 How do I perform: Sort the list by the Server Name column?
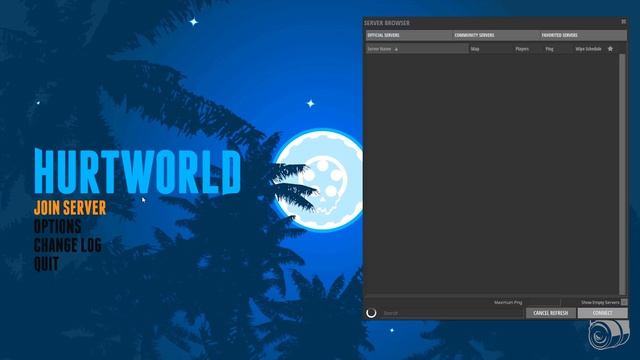[417, 49]
